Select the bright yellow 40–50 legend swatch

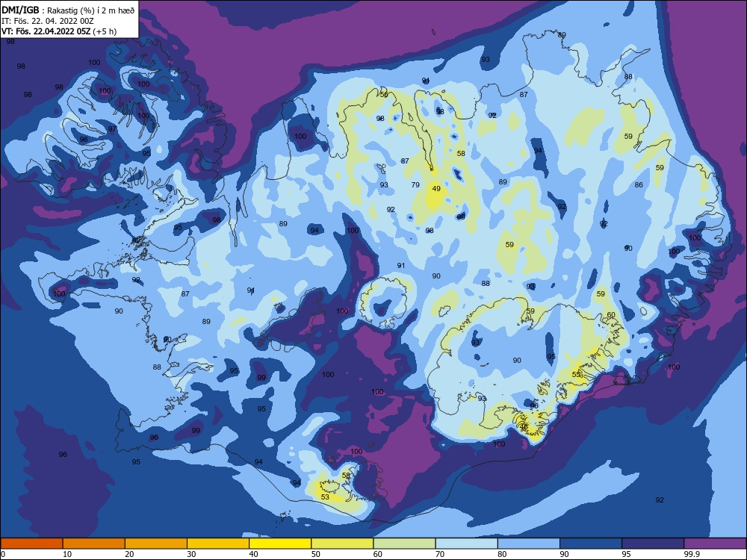280,544
